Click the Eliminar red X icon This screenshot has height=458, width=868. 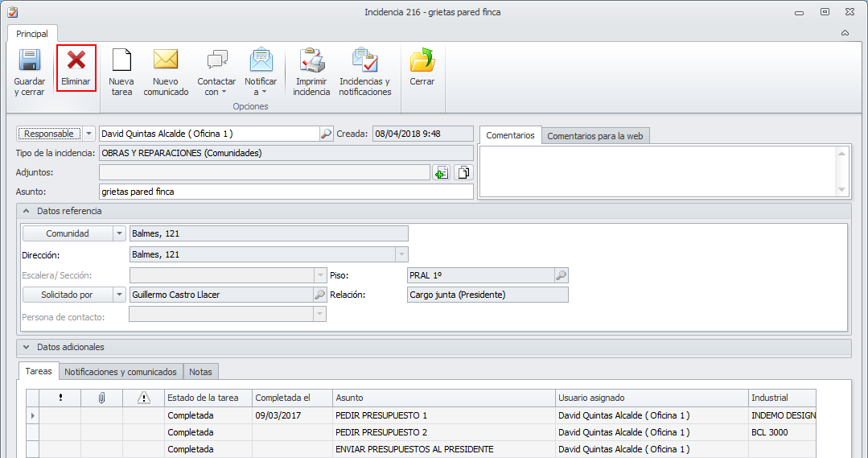tap(76, 68)
